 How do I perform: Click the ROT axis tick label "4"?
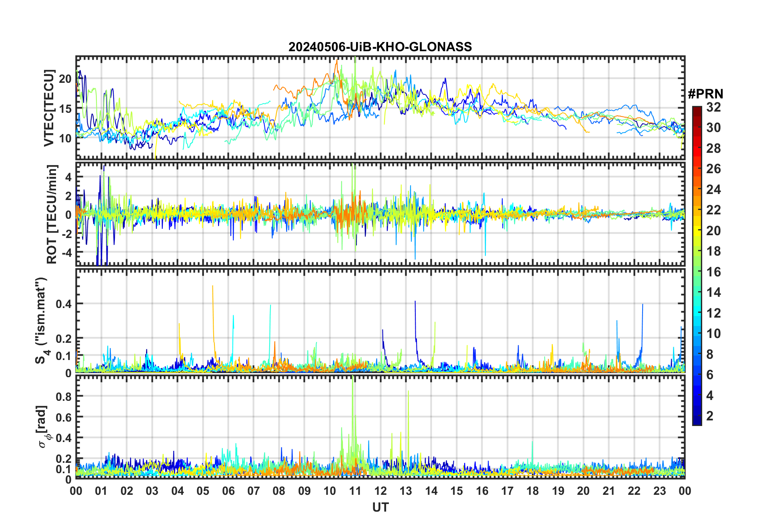tap(68, 177)
